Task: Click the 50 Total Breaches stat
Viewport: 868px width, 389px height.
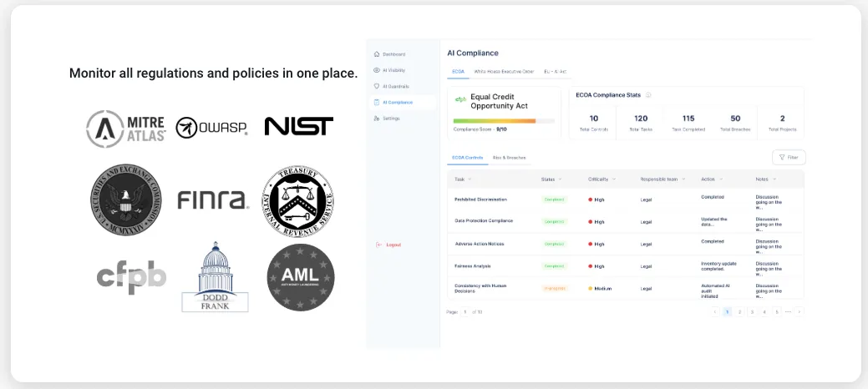Action: point(735,122)
